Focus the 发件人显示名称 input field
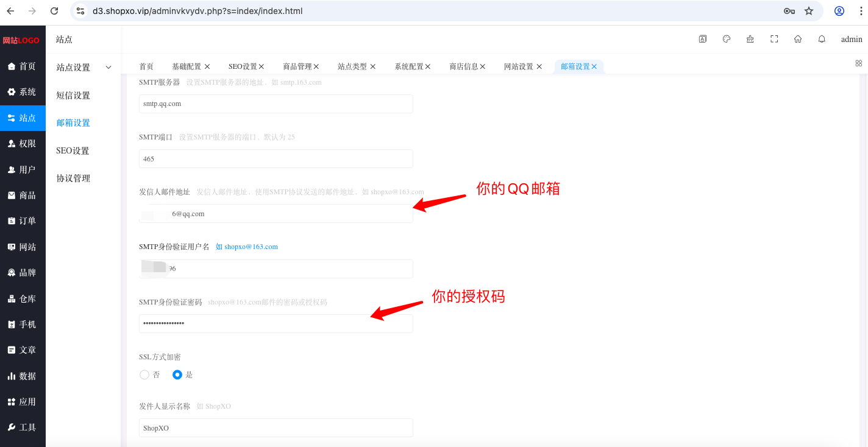 click(x=276, y=428)
